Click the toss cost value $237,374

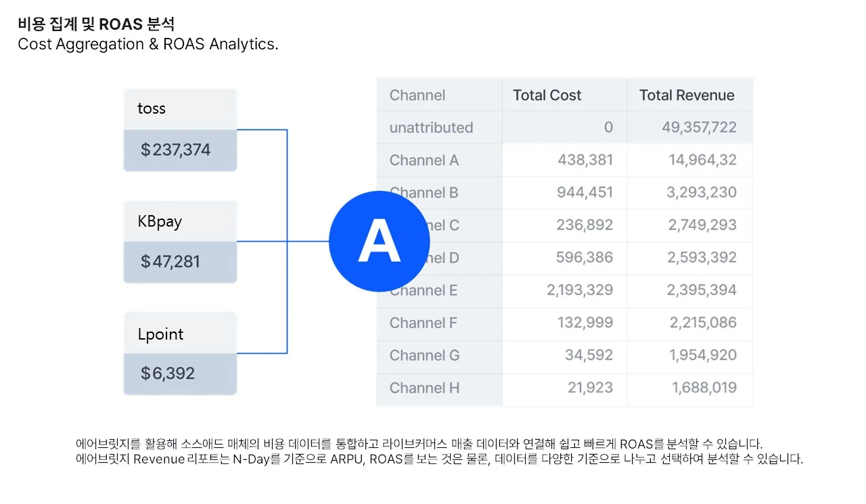(176, 150)
